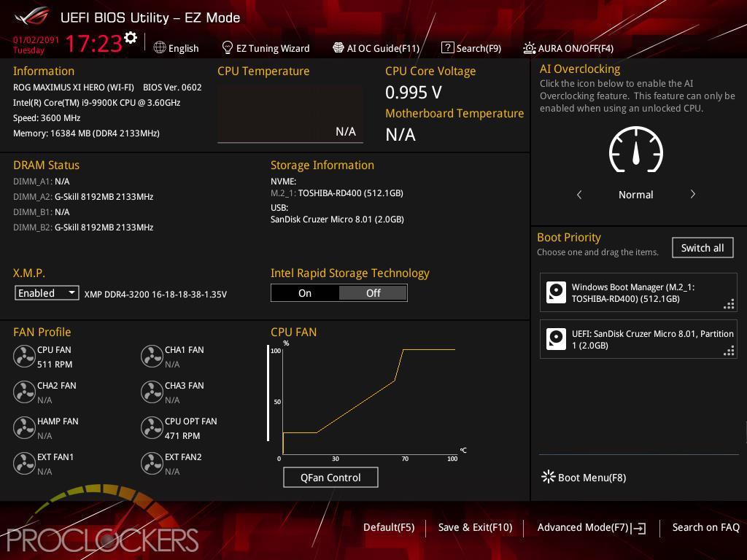Click the Search question mark icon

pos(447,47)
